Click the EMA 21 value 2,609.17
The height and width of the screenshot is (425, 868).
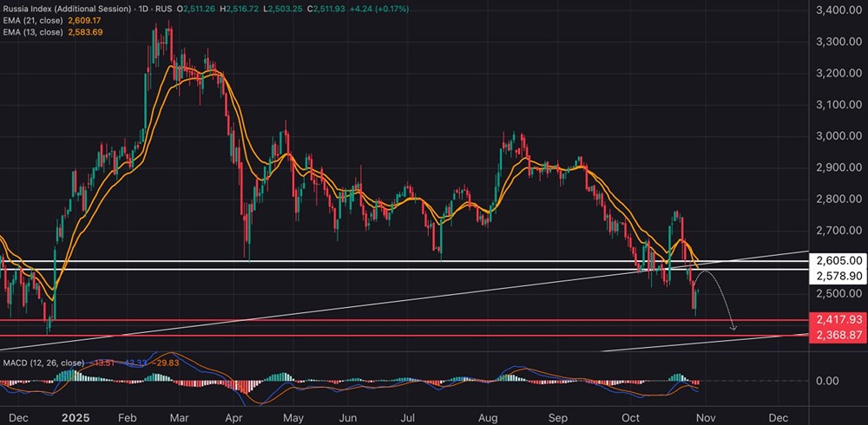point(85,21)
